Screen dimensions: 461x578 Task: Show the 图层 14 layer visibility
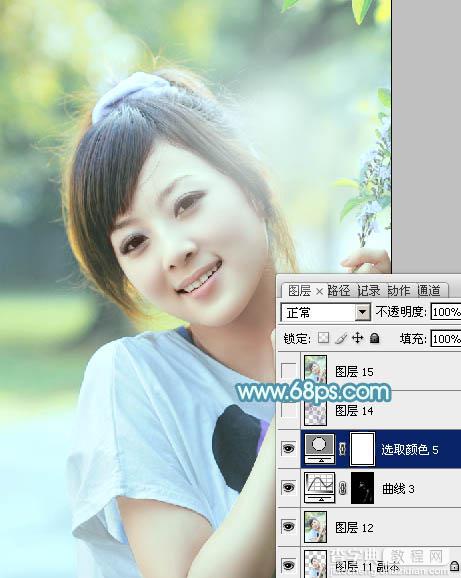point(289,410)
